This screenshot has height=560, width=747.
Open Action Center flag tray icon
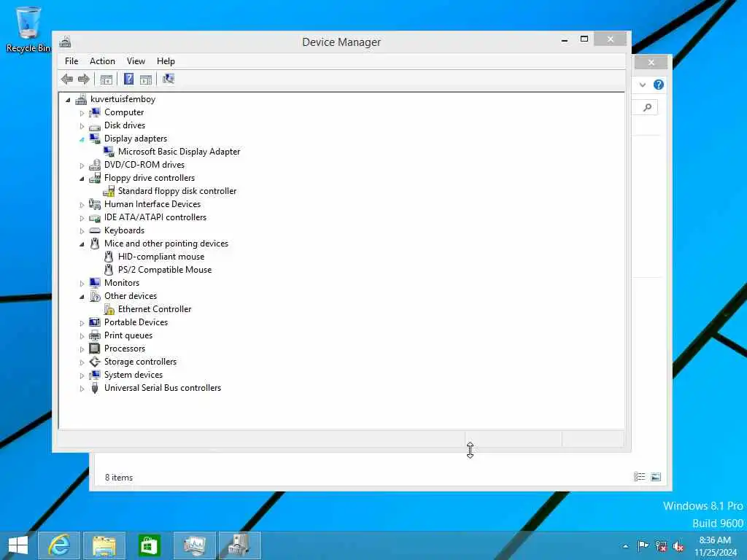point(643,545)
